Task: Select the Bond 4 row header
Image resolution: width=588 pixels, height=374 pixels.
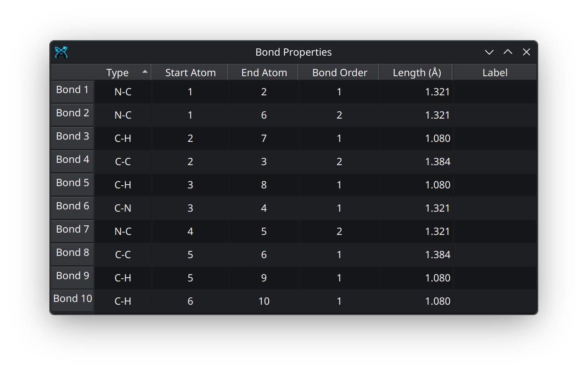Action: tap(72, 160)
